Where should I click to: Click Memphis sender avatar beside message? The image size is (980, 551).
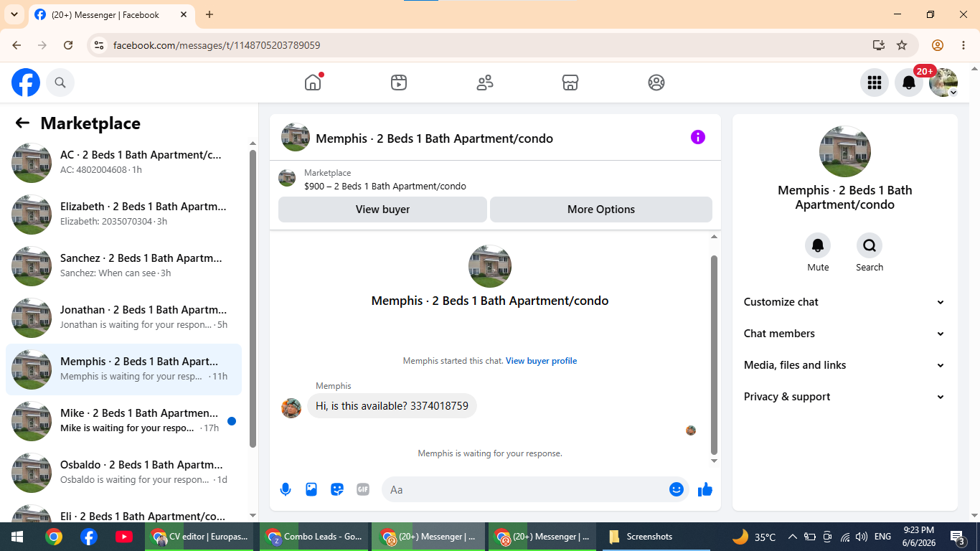tap(291, 408)
